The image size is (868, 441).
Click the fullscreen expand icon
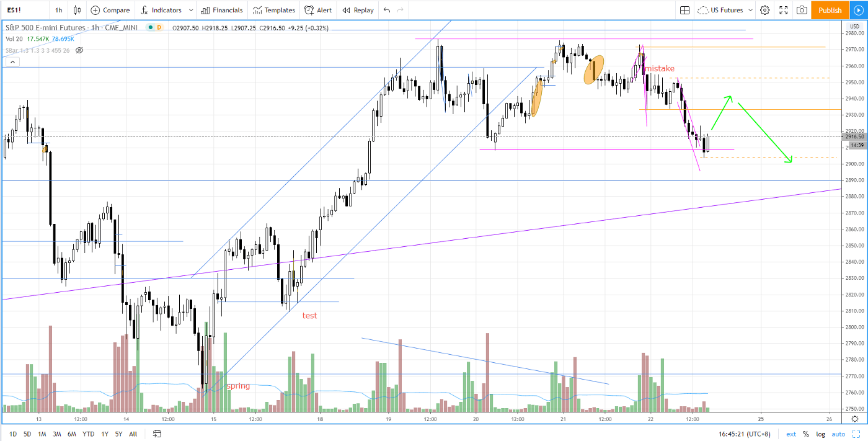(784, 10)
